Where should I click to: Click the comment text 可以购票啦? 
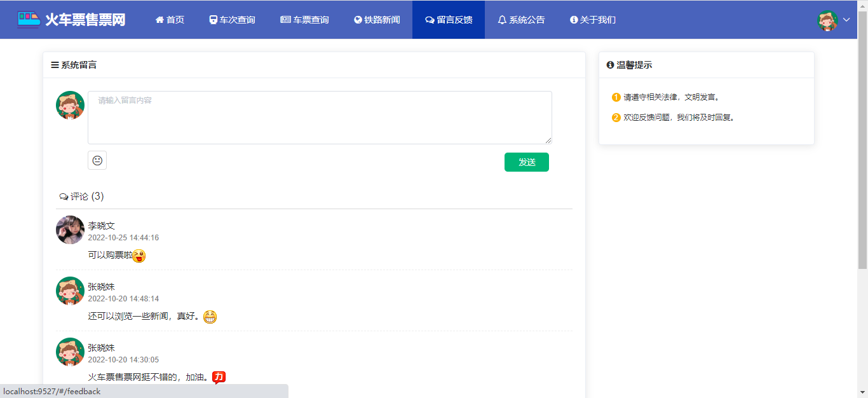tap(110, 256)
